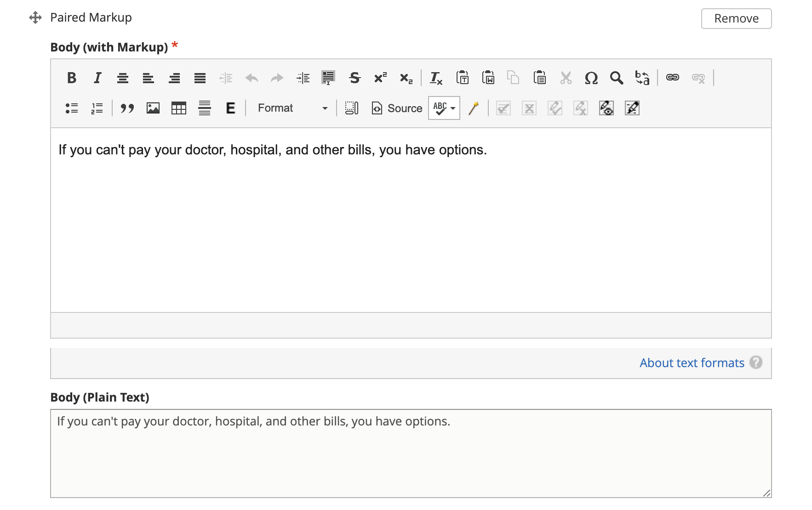The height and width of the screenshot is (510, 812).
Task: Paste as plain text
Action: pos(462,78)
